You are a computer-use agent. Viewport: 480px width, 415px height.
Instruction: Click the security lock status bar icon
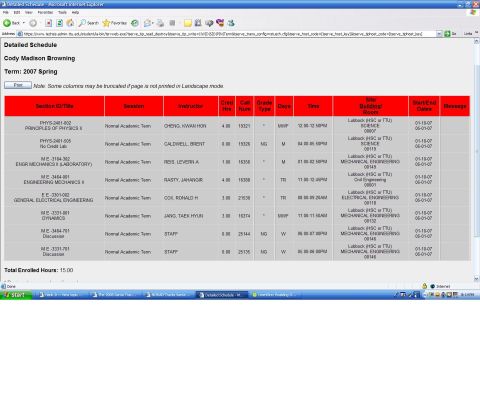pyautogui.click(x=424, y=286)
